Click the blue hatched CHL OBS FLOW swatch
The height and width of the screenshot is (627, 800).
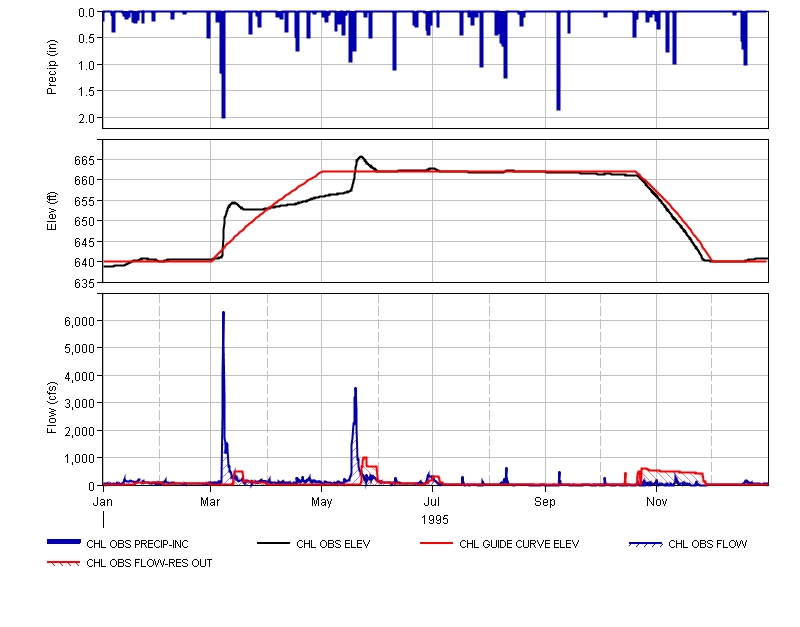tap(645, 544)
